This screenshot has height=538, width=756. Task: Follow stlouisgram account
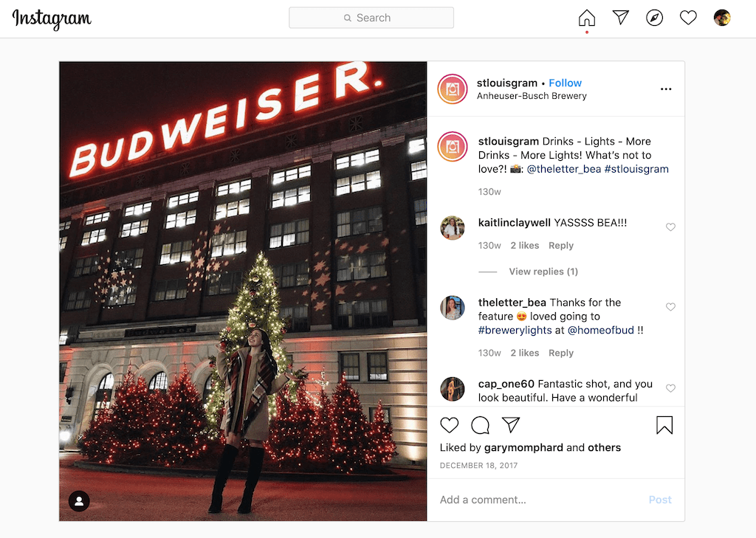pos(565,83)
